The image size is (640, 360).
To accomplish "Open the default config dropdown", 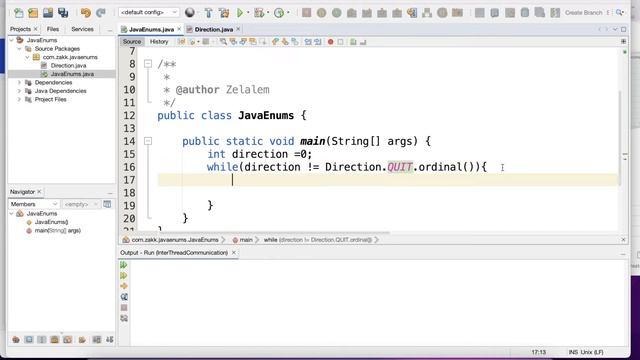I will 149,12.
